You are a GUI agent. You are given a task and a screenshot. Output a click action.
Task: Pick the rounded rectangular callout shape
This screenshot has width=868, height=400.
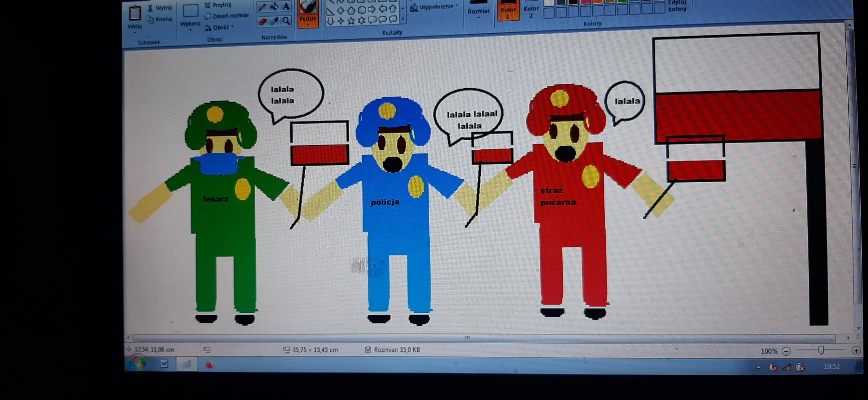372,20
